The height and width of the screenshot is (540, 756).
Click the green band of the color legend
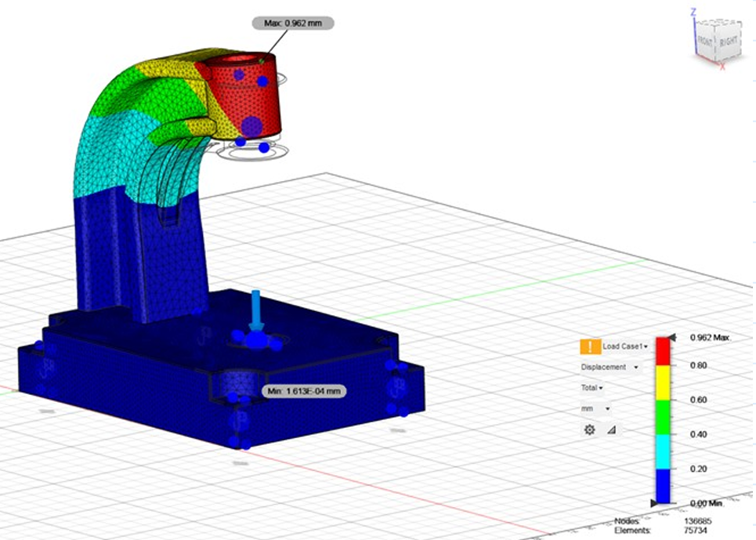(663, 418)
